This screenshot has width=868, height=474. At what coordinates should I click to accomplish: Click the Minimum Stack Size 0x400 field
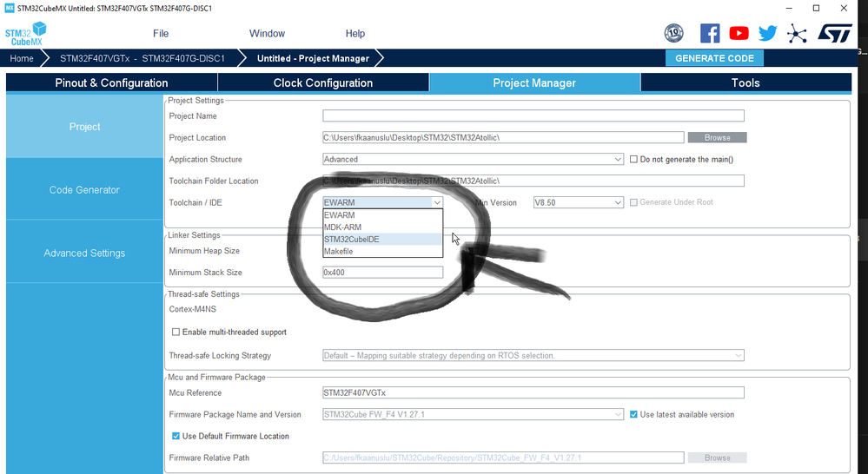[x=382, y=272]
